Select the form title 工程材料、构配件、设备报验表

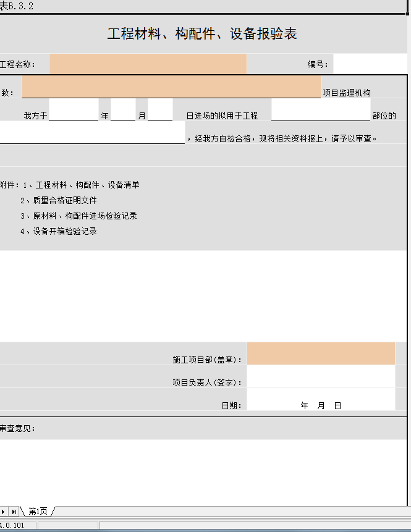click(x=202, y=34)
